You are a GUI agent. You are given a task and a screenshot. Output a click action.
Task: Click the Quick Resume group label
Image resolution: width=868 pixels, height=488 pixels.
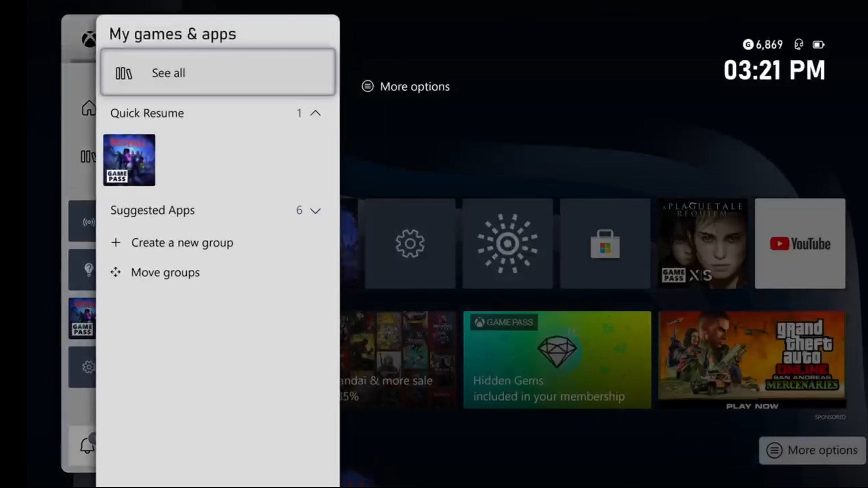pyautogui.click(x=147, y=113)
